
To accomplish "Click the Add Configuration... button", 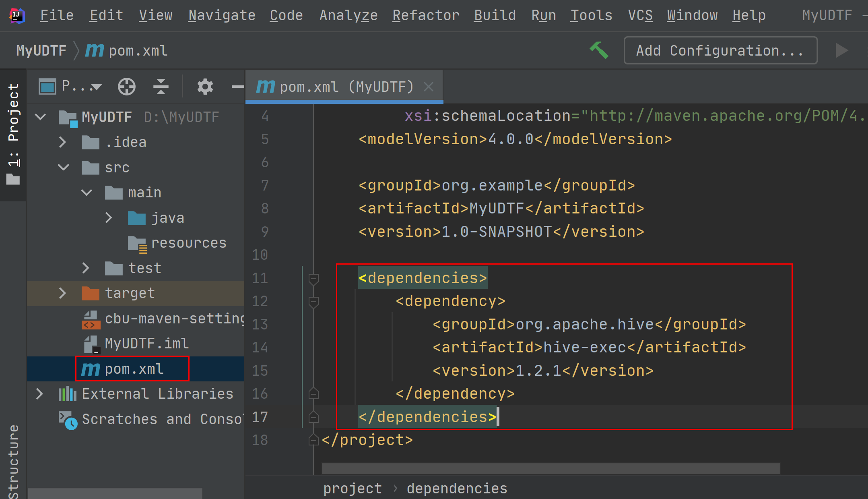I will tap(720, 51).
